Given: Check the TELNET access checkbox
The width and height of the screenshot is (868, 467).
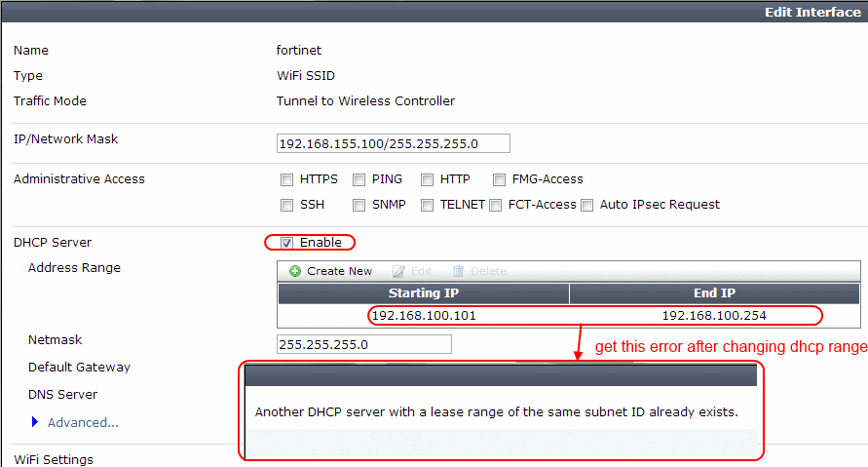Looking at the screenshot, I should coord(427,205).
